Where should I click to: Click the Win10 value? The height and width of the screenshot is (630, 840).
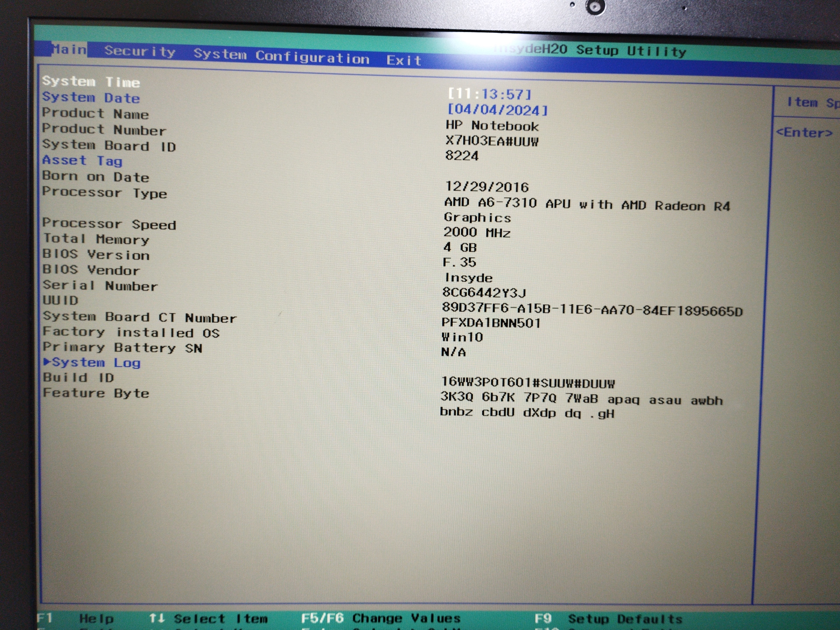pos(462,337)
